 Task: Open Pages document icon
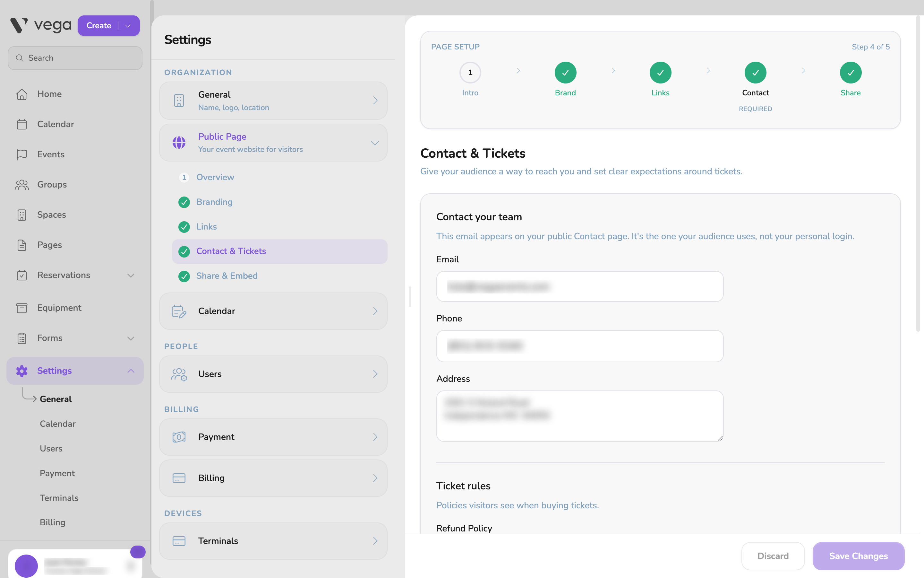pos(22,245)
